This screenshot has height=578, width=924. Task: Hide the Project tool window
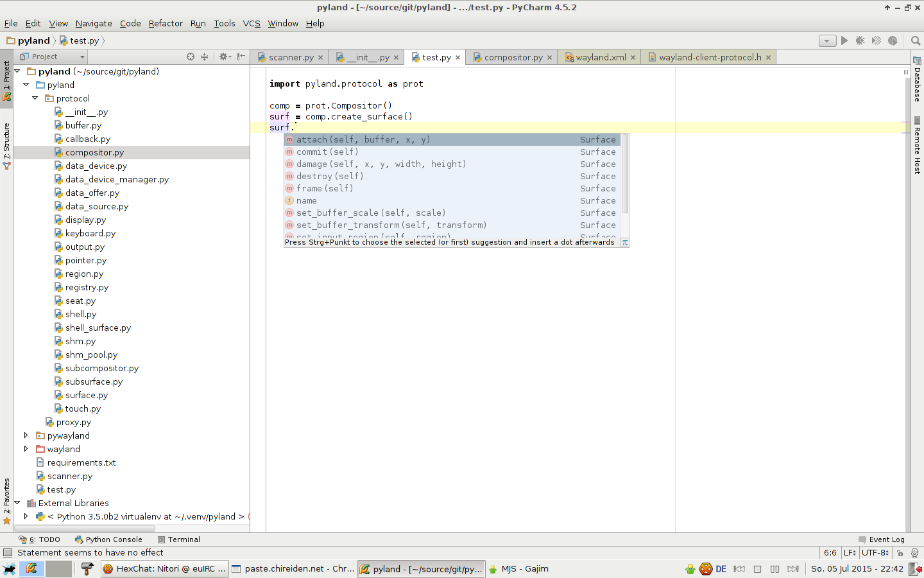241,57
